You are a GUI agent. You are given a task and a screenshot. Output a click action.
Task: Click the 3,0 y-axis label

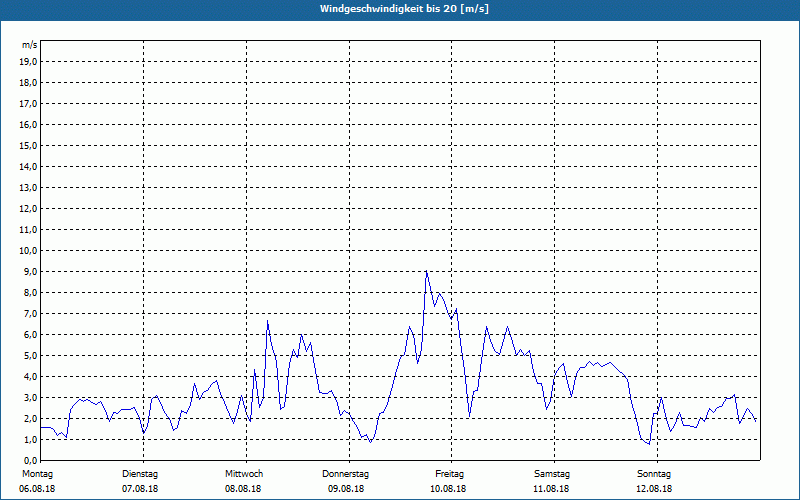click(x=30, y=397)
